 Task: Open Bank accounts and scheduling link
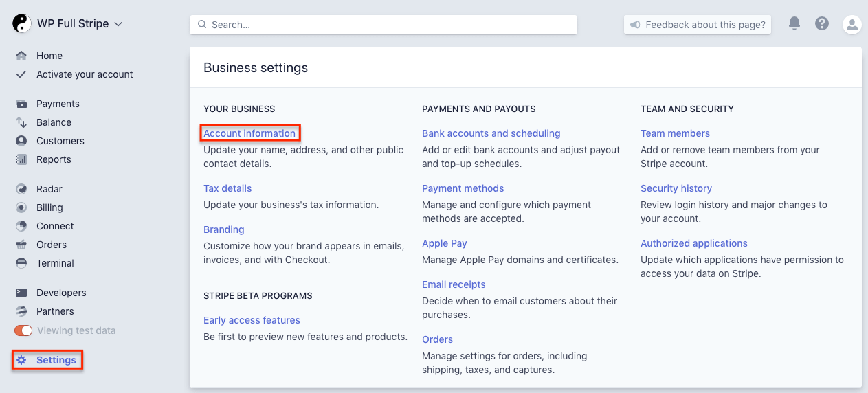(x=491, y=133)
